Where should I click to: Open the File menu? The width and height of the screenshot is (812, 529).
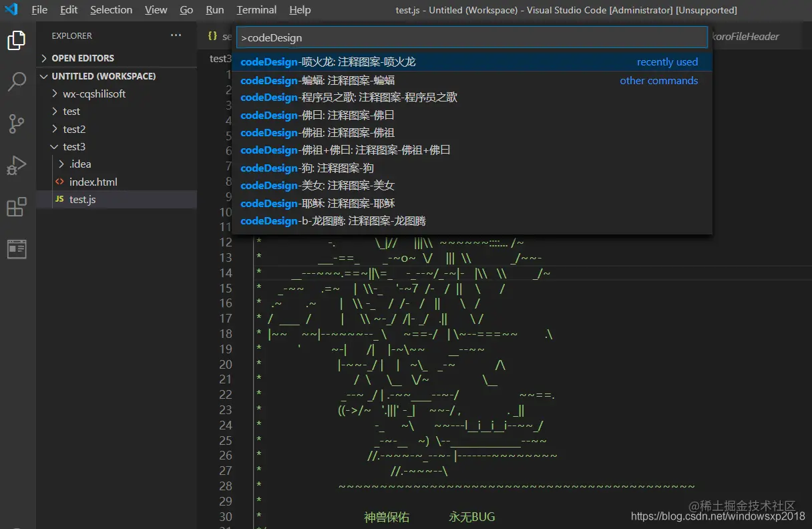pyautogui.click(x=39, y=10)
